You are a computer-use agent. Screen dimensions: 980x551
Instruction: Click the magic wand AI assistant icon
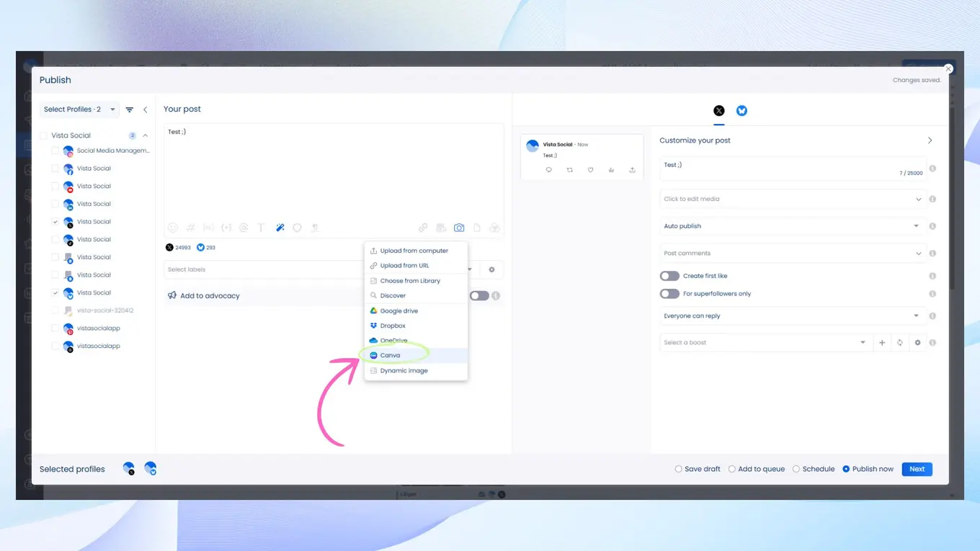click(280, 228)
